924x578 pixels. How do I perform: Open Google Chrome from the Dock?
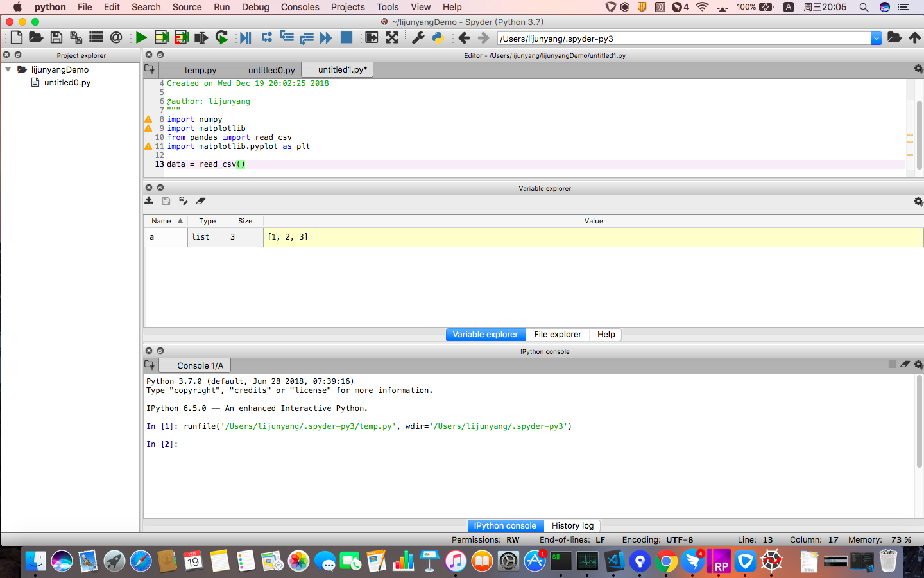point(666,561)
